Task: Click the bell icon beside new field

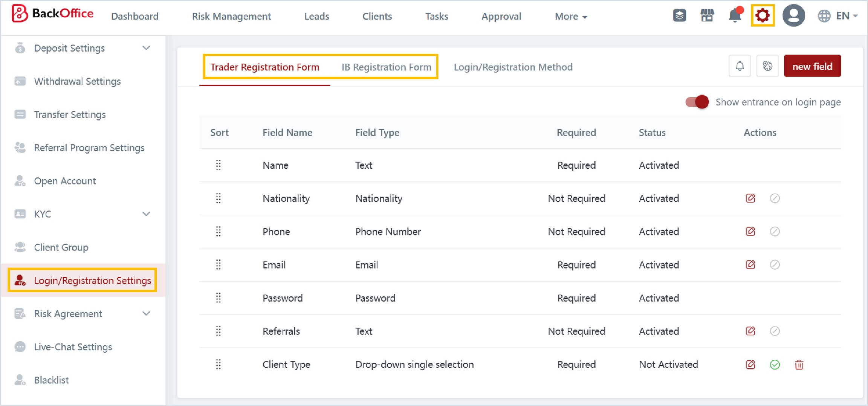Action: click(x=740, y=66)
